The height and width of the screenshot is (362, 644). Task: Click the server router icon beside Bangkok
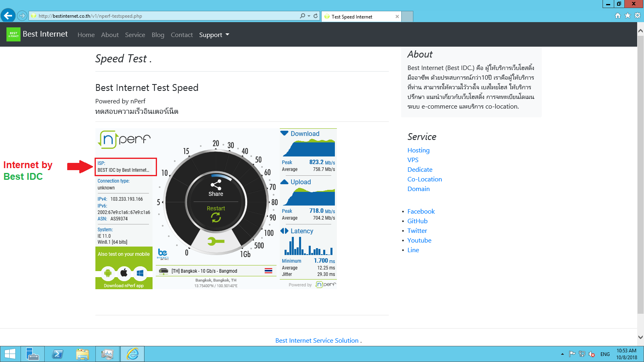[x=163, y=271]
